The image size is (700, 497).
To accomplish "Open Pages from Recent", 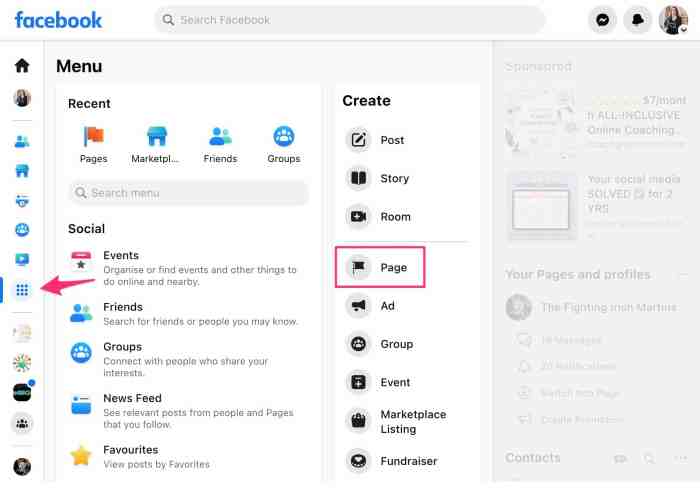I will click(x=93, y=145).
